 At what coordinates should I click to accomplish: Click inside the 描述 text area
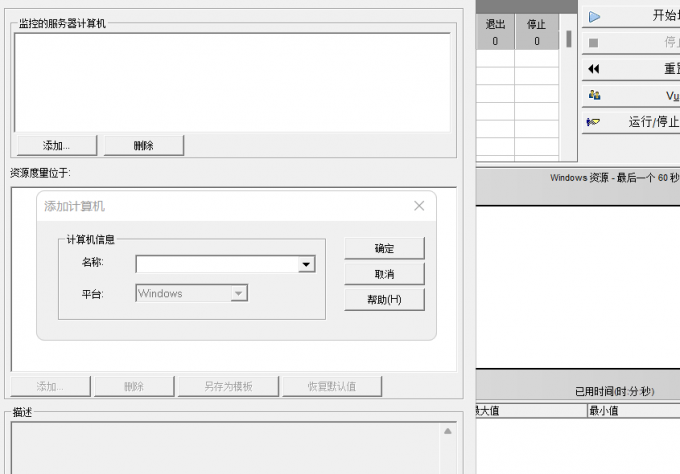click(x=226, y=448)
